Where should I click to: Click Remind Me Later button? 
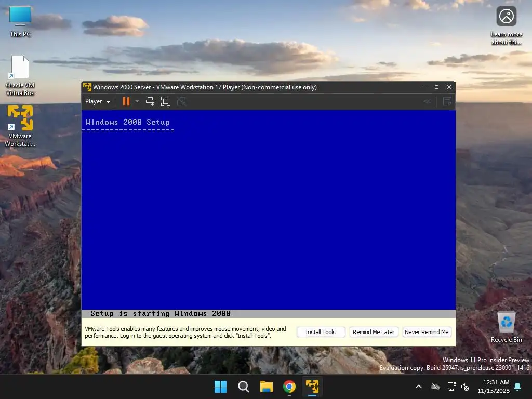pos(374,332)
